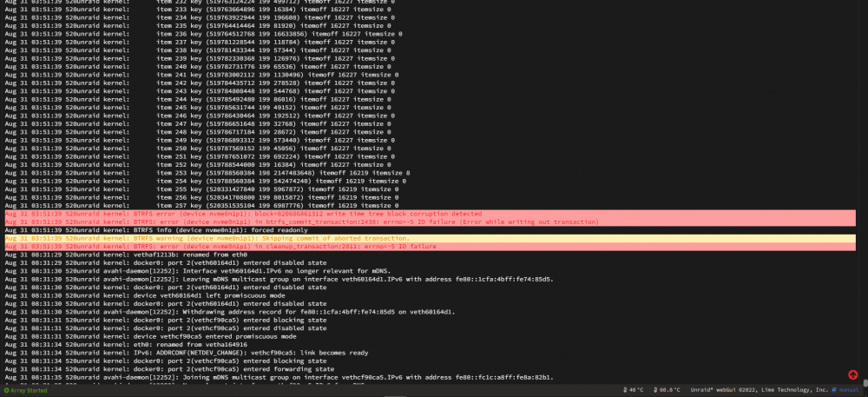Screen dimensions: 868x397
Task: Click the 'eth0: renamed from vetha164916' line
Action: (126, 344)
